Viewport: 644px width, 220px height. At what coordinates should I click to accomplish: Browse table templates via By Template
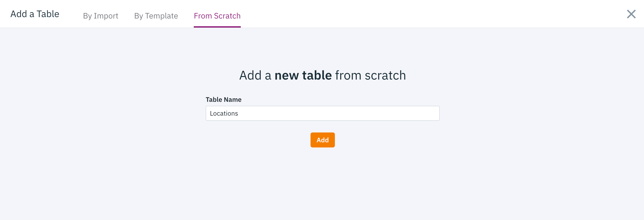[x=156, y=16]
